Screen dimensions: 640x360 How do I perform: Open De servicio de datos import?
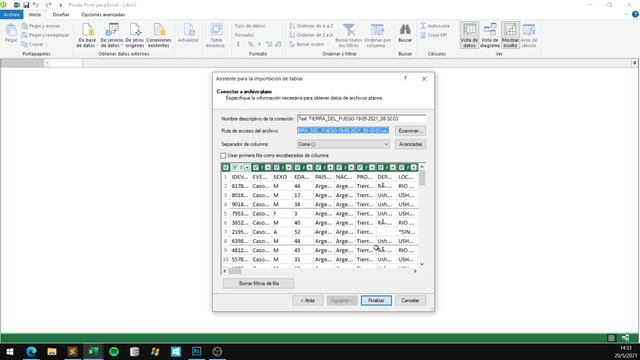pyautogui.click(x=111, y=36)
